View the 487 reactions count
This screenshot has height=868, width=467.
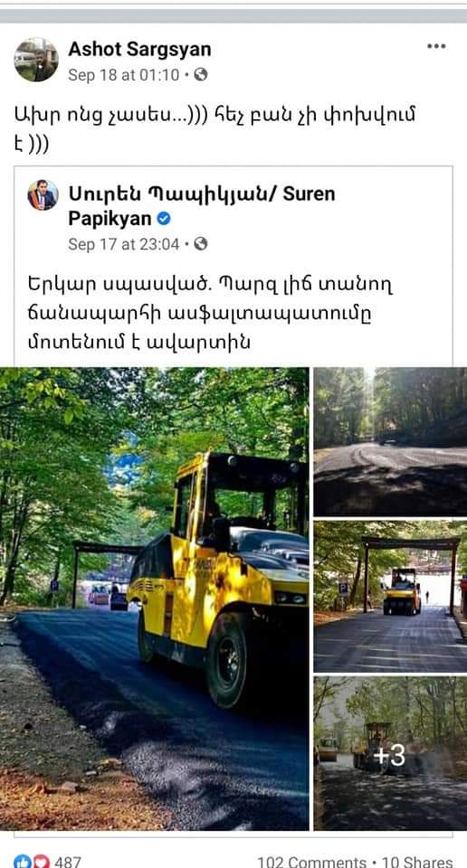click(x=68, y=862)
